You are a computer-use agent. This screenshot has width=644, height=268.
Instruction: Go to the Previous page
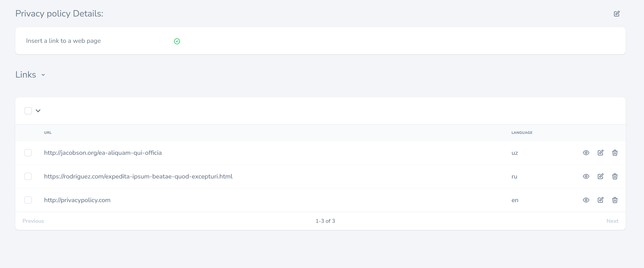pyautogui.click(x=33, y=221)
